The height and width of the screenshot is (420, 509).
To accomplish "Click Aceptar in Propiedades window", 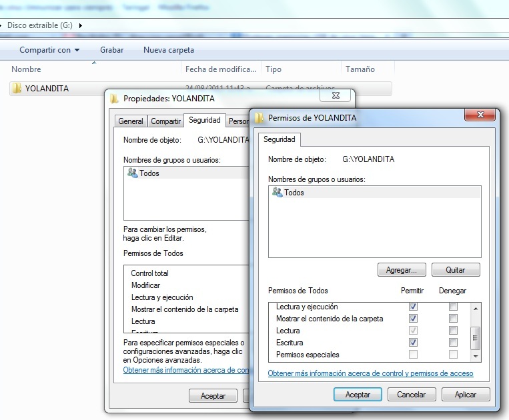I will point(213,396).
